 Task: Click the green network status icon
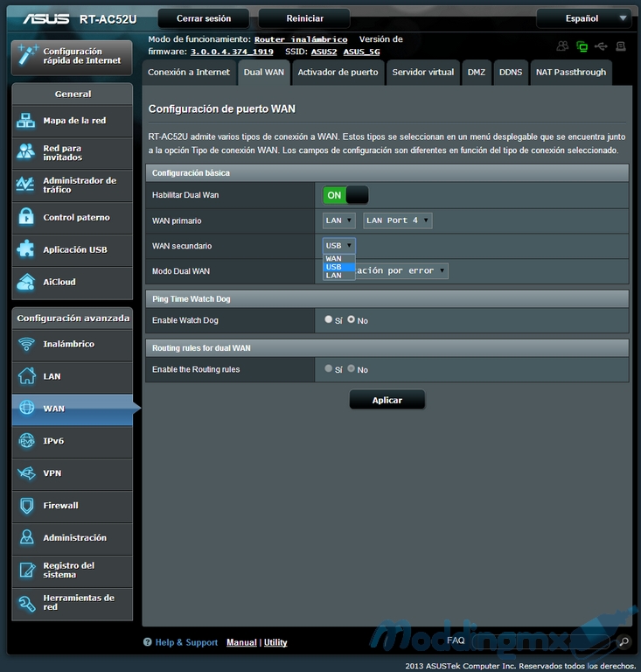(582, 46)
